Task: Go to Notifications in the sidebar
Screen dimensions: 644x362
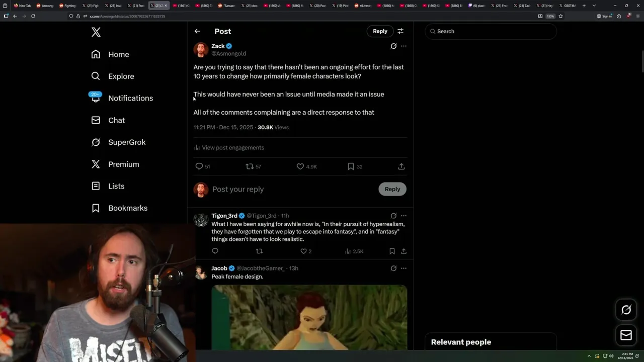Action: [130, 98]
